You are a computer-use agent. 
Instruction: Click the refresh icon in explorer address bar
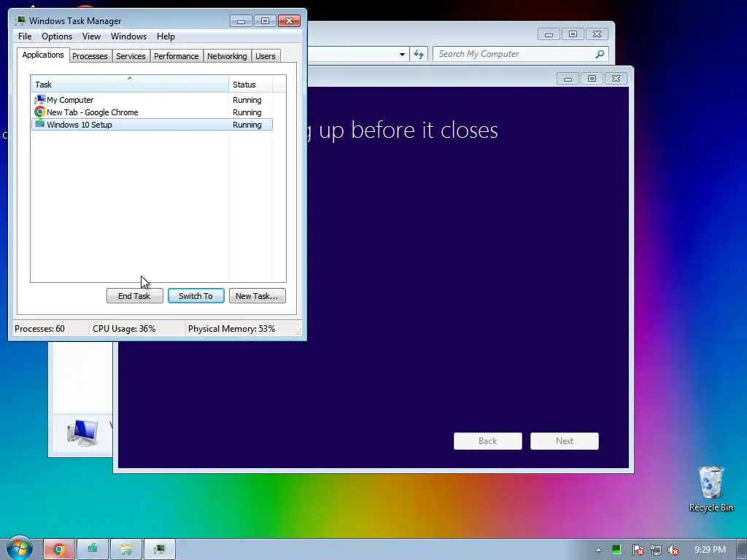(x=419, y=54)
